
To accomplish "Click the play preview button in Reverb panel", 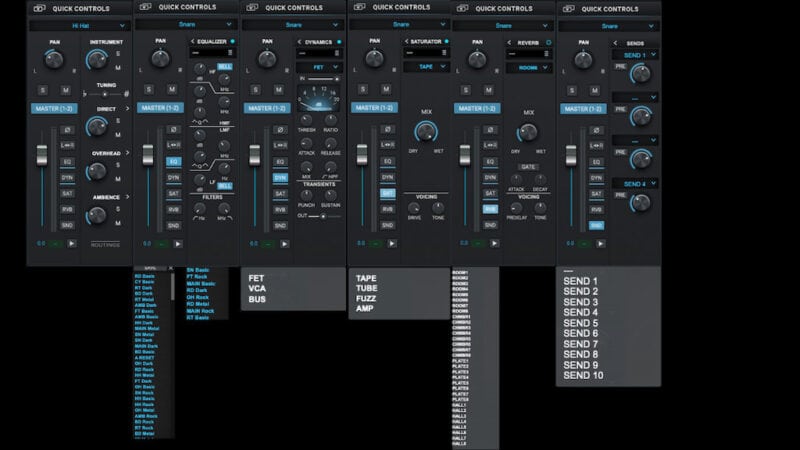I will (494, 244).
